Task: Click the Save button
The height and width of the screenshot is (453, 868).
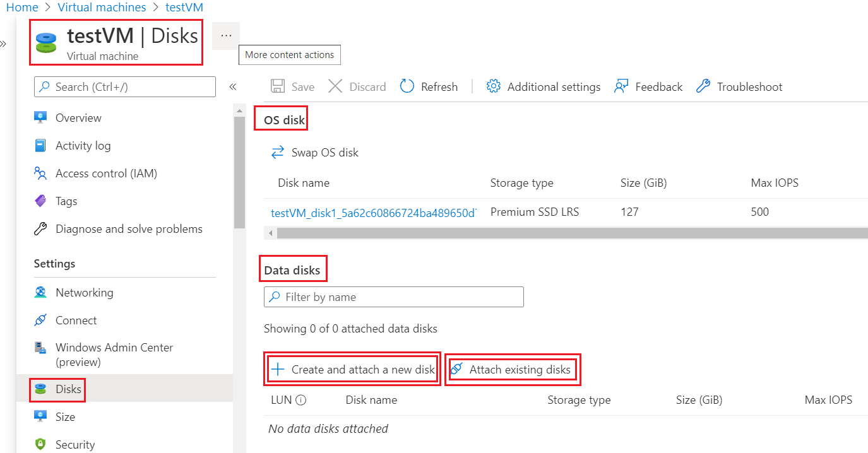Action: point(292,87)
